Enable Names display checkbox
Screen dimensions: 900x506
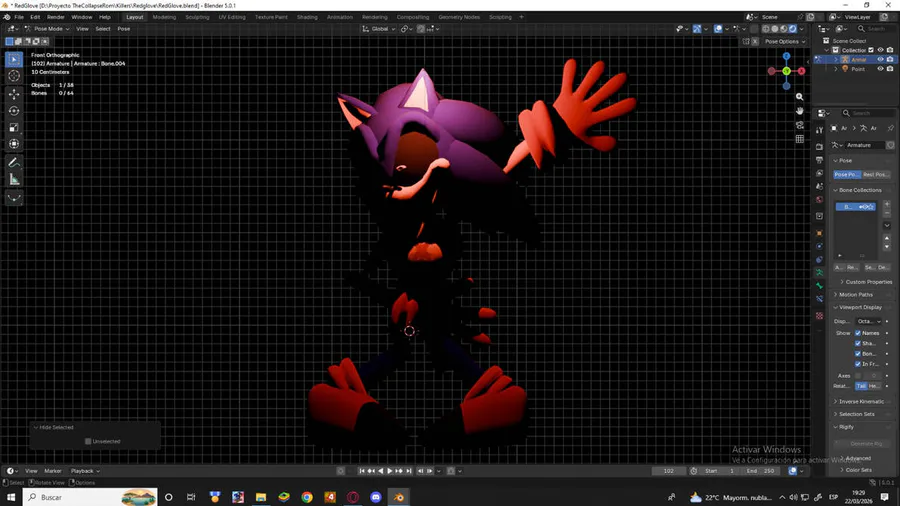coord(858,333)
